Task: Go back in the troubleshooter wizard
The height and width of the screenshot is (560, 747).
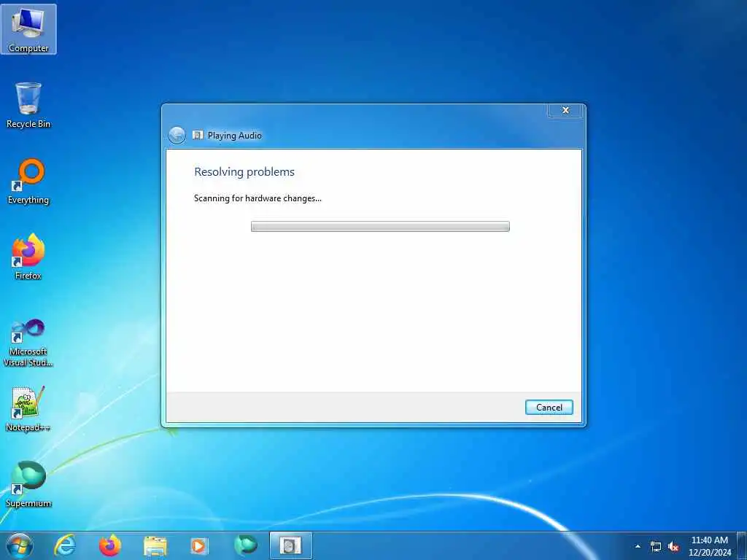Action: point(177,135)
